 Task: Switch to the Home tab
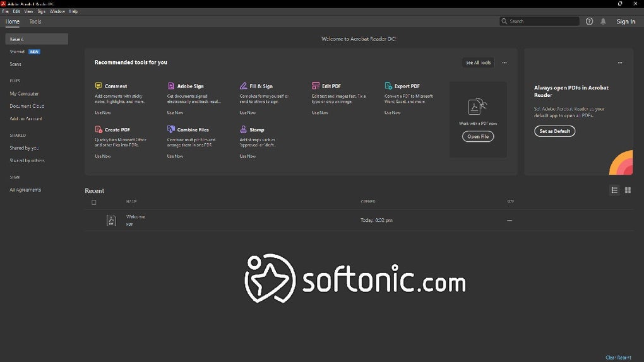coord(13,21)
